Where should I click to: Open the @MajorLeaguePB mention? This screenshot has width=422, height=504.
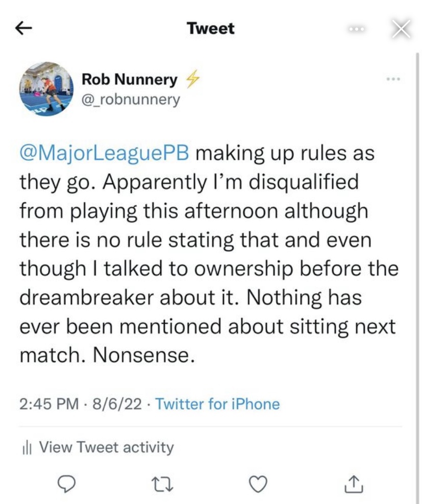pos(104,154)
